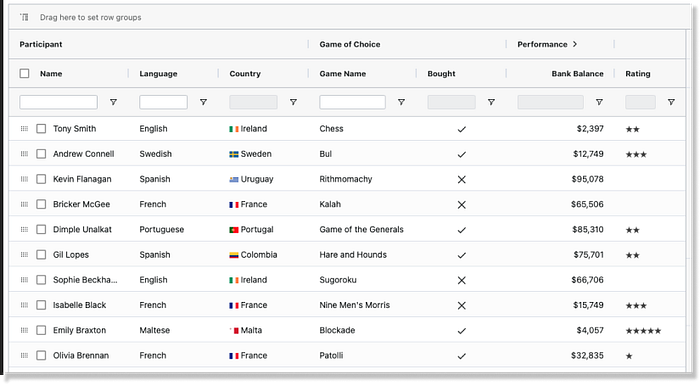Click the Bought cross for Kevin Flanagan
Image resolution: width=700 pixels, height=385 pixels.
[x=462, y=180]
